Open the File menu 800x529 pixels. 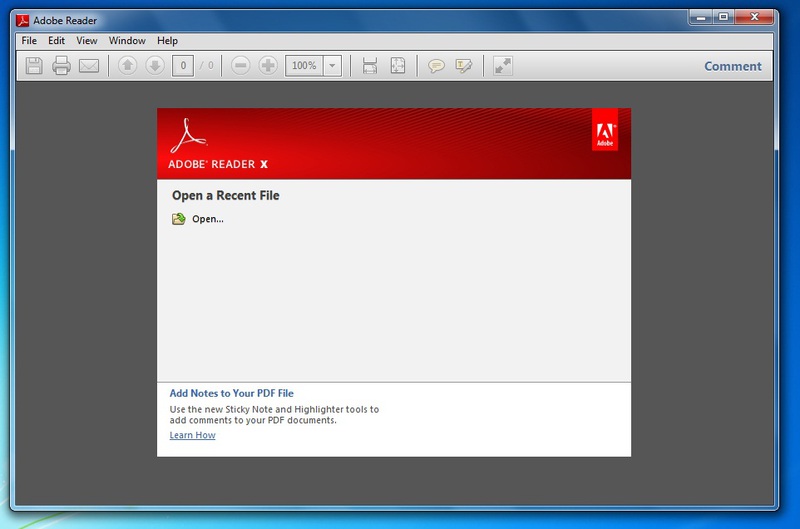pyautogui.click(x=28, y=41)
